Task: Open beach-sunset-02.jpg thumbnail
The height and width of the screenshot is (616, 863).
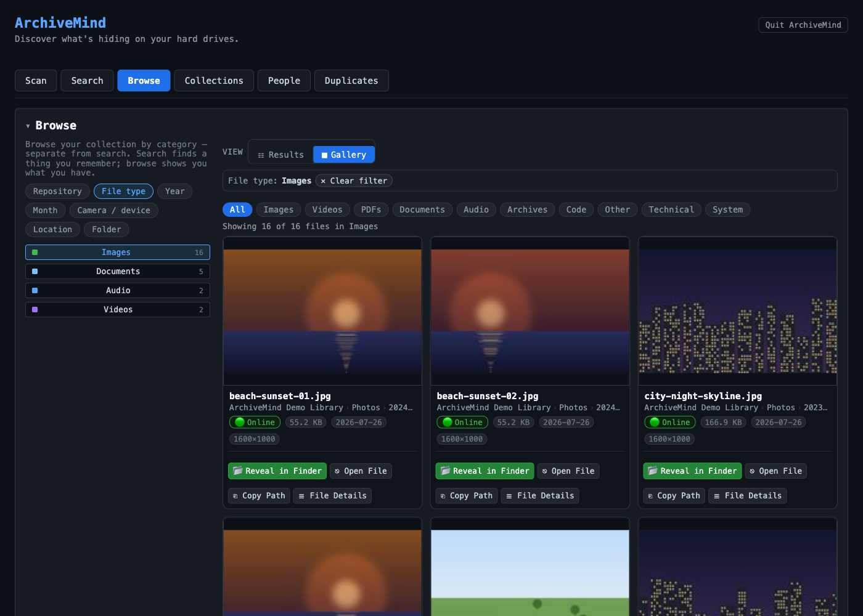Action: (530, 311)
